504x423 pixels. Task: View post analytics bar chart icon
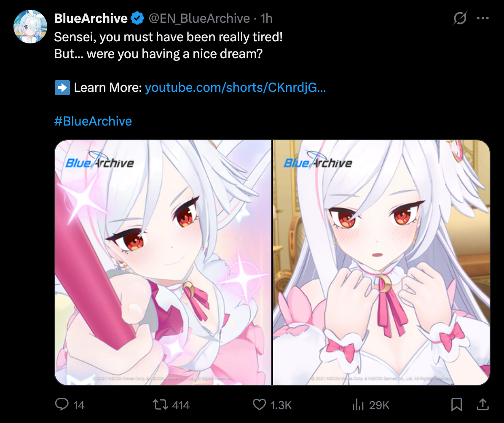[358, 405]
